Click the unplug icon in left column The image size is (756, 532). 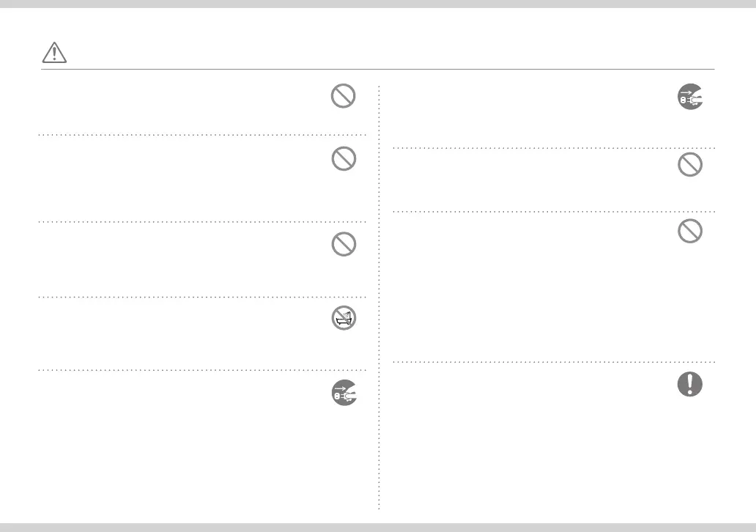tap(344, 394)
